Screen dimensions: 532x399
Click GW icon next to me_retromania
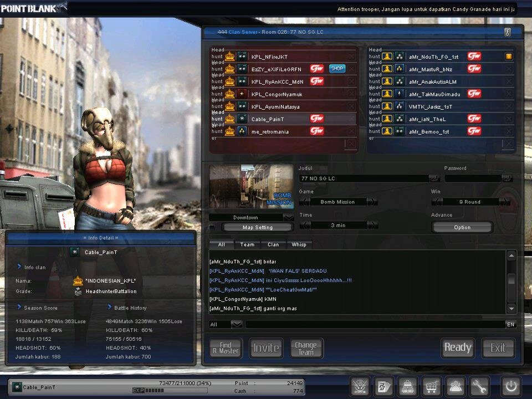(316, 131)
